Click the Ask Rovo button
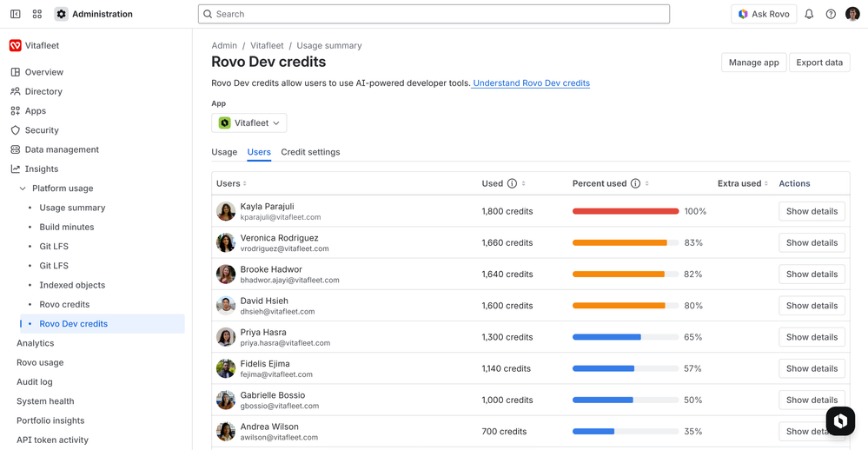 (764, 14)
